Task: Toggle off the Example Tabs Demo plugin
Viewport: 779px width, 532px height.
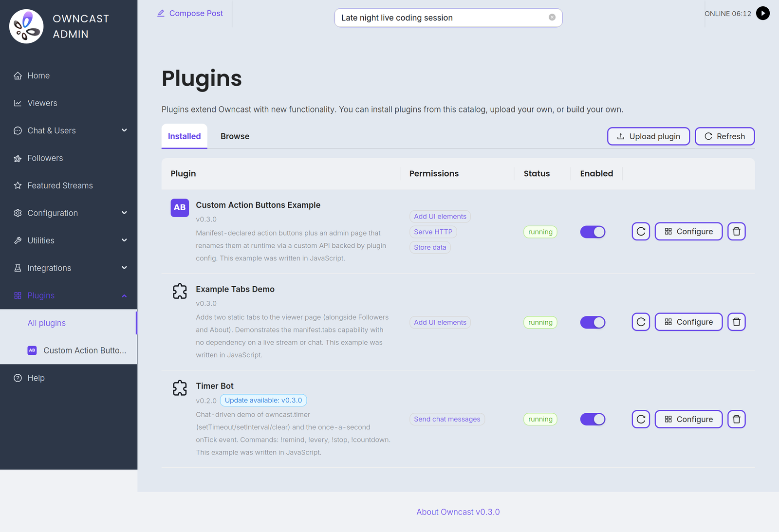Action: click(593, 322)
